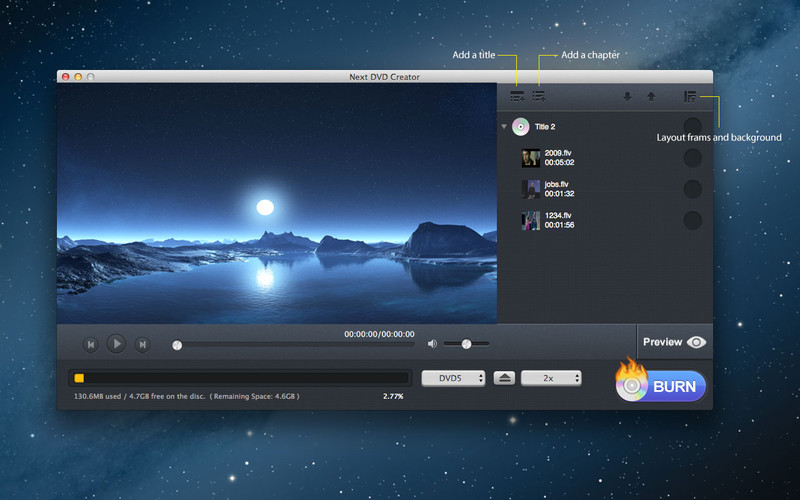Viewport: 800px width, 500px height.
Task: Click the Title 2 disc icon
Action: (520, 127)
